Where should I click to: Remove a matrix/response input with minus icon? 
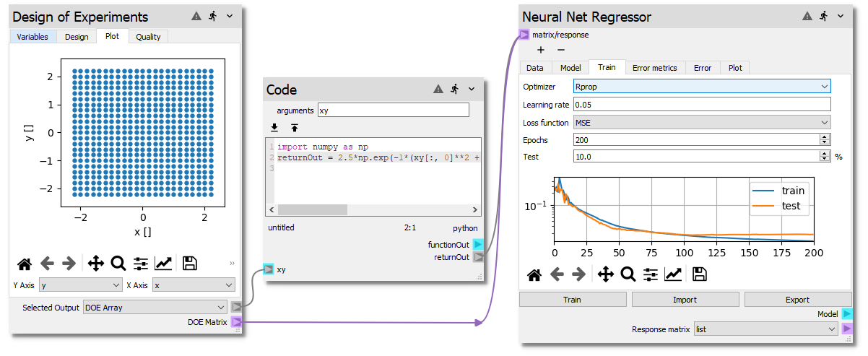coord(560,50)
